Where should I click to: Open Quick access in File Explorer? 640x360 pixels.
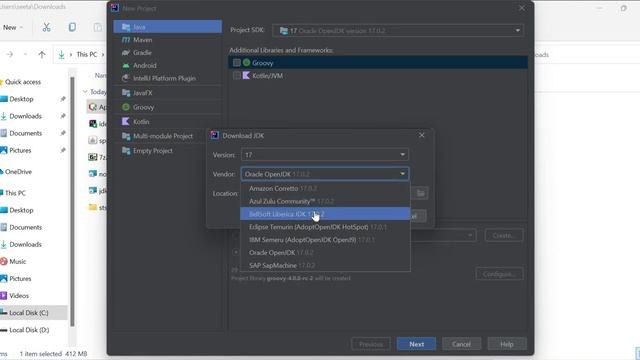click(23, 82)
